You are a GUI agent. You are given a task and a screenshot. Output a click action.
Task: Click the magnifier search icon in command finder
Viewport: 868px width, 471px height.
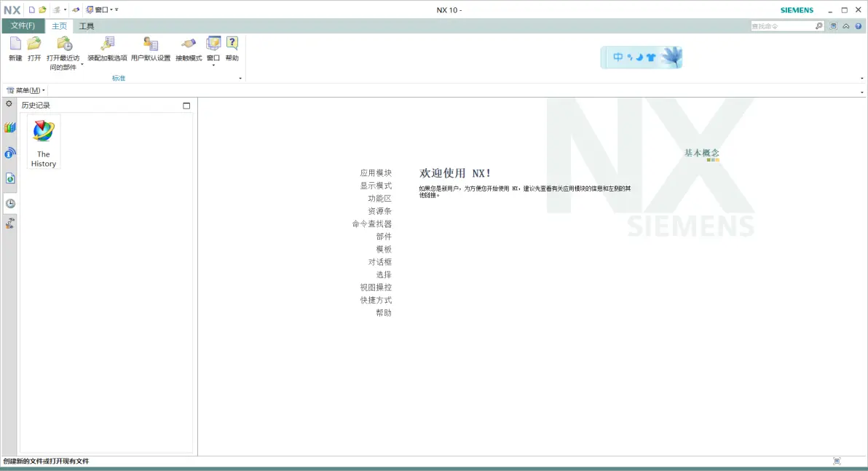tap(818, 26)
